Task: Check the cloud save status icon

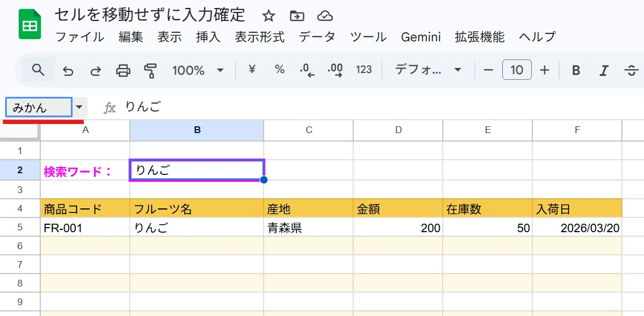Action: (325, 16)
